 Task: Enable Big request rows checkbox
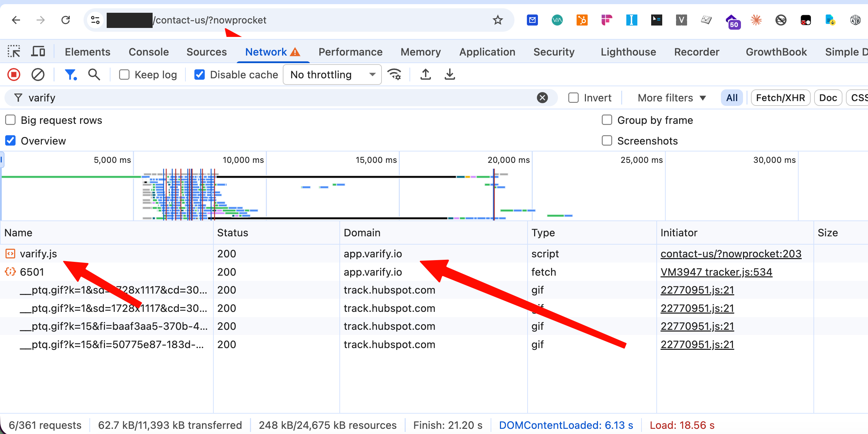(11, 120)
